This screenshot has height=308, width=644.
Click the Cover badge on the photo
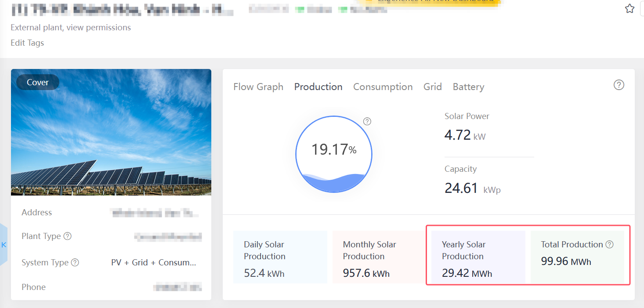[x=38, y=82]
